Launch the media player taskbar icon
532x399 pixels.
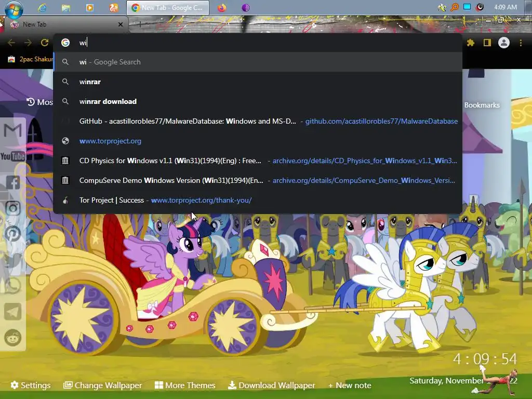pos(89,7)
